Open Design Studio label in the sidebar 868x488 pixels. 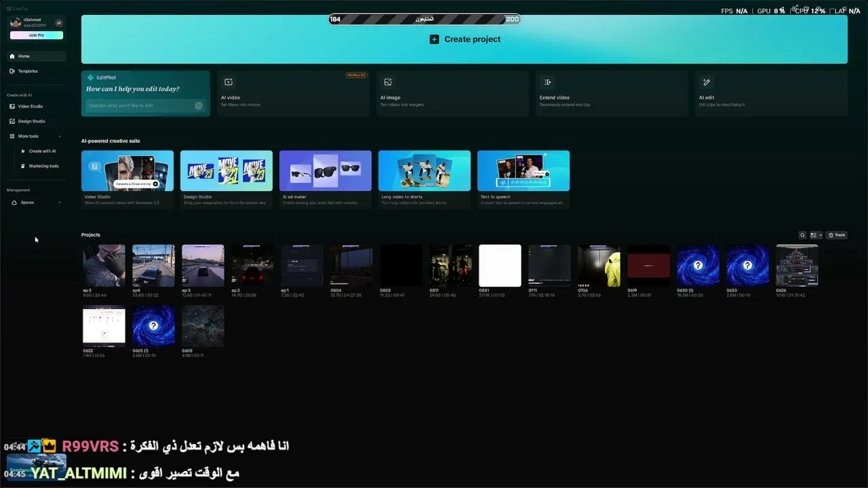[32, 121]
